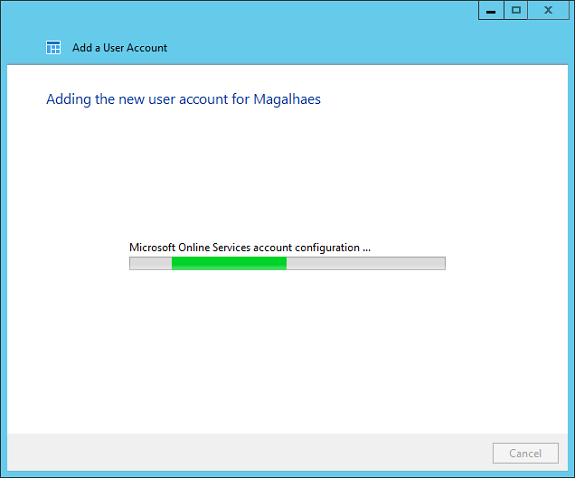Click the Add a User Account window icon
Viewport: 575px width, 478px height.
pos(54,48)
